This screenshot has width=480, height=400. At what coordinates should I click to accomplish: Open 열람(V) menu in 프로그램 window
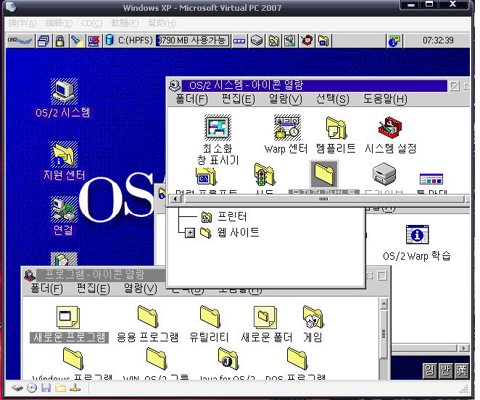pyautogui.click(x=140, y=288)
